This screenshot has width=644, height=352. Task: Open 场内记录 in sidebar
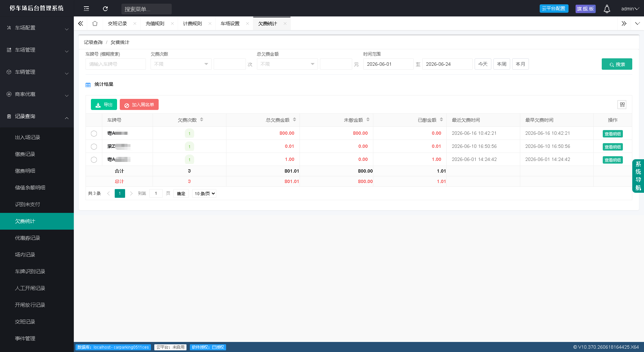pyautogui.click(x=37, y=255)
